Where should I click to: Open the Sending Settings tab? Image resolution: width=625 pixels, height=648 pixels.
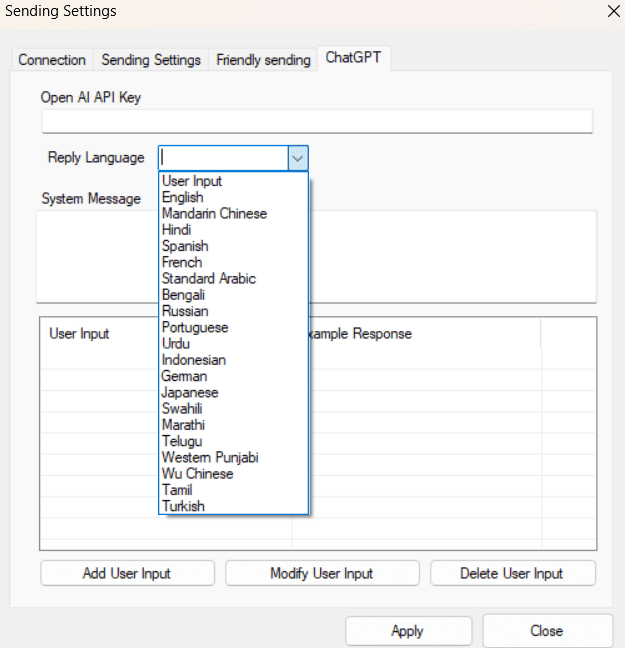[151, 60]
